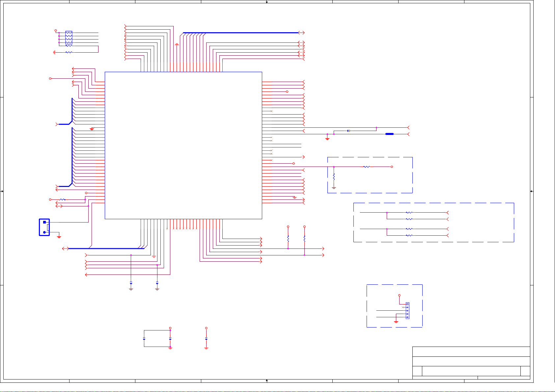This screenshot has height=392, width=555.
Task: Select the small leftmost cell of the title block
Action: coord(417,371)
